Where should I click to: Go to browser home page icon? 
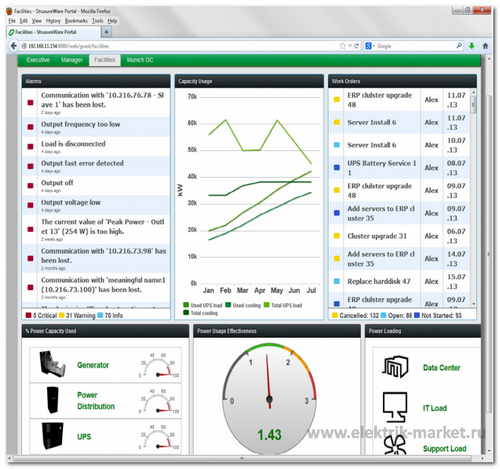click(485, 46)
